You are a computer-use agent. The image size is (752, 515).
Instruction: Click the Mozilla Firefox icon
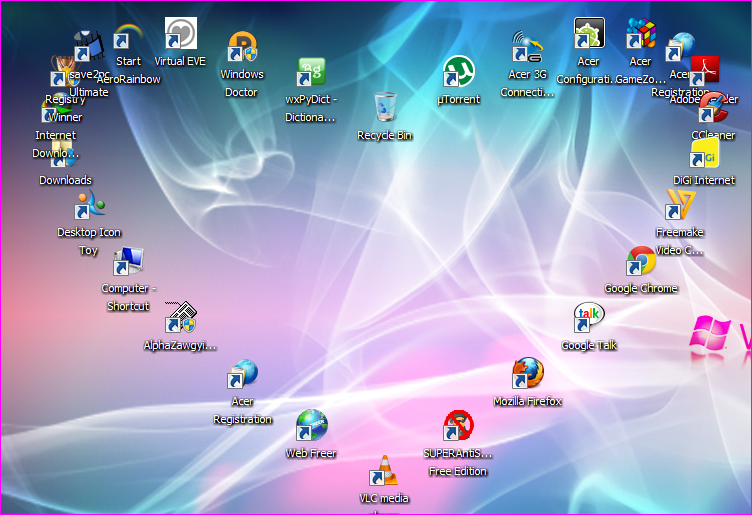(x=528, y=373)
